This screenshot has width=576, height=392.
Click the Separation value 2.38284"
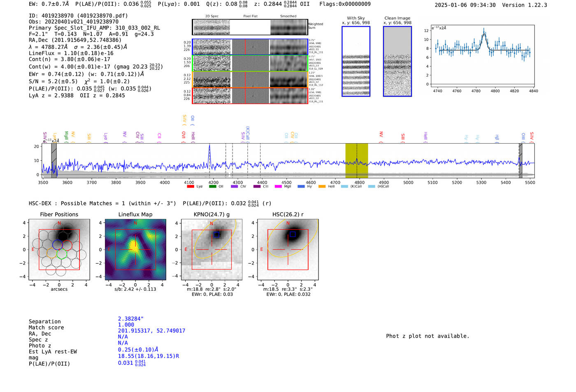pos(131,319)
